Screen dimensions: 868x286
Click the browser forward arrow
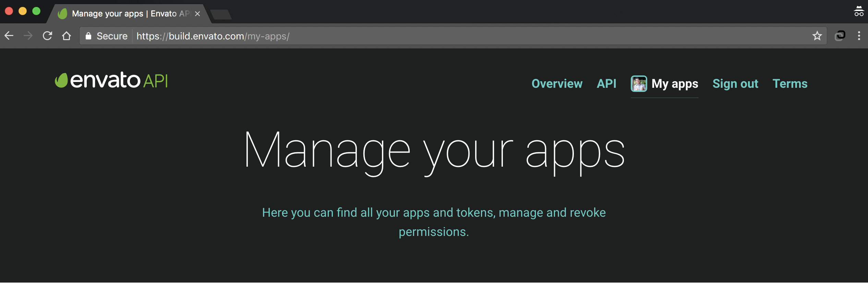click(28, 36)
